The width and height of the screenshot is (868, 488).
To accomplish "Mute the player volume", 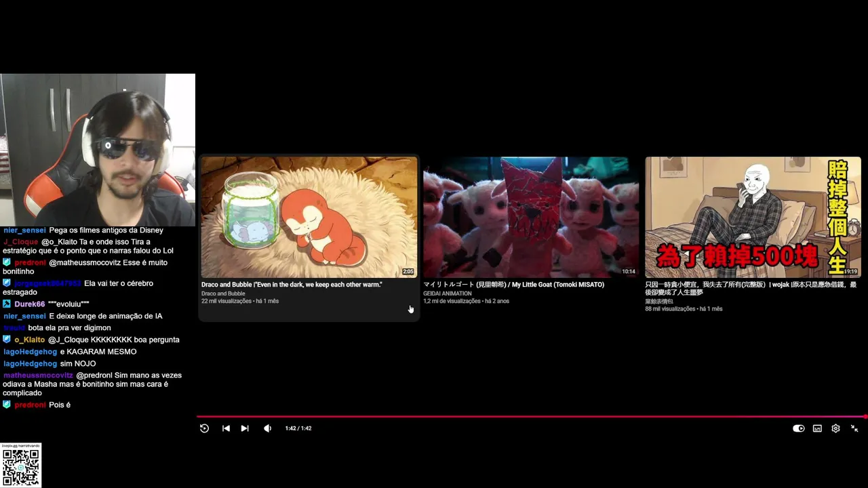I will pos(267,428).
